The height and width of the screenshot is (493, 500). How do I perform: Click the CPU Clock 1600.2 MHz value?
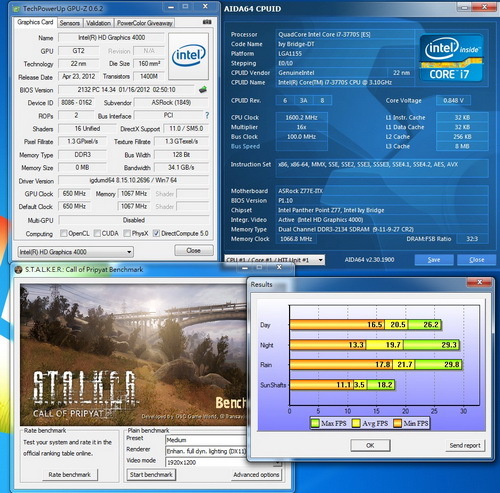click(302, 117)
